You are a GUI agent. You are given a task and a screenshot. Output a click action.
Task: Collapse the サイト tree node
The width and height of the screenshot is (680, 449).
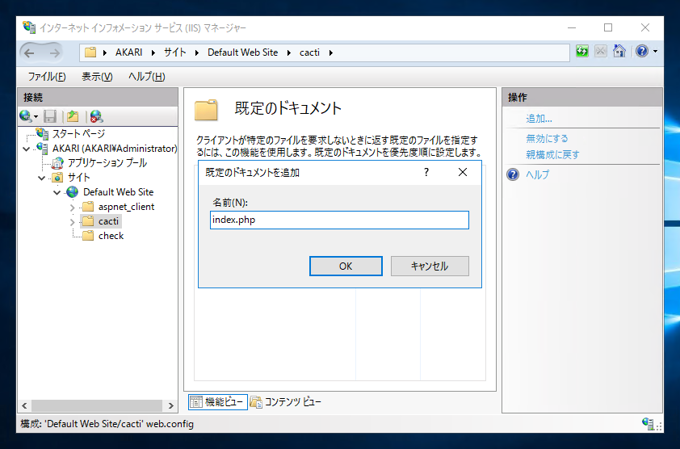tap(42, 178)
